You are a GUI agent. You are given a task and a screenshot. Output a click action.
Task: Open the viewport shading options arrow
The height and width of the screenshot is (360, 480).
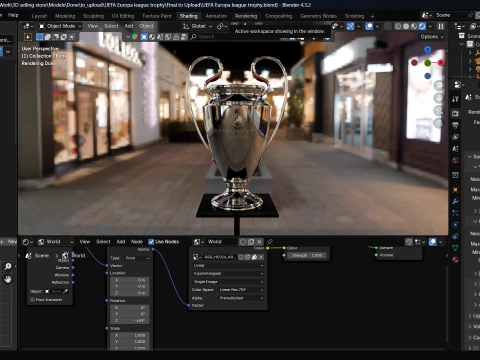click(430, 26)
